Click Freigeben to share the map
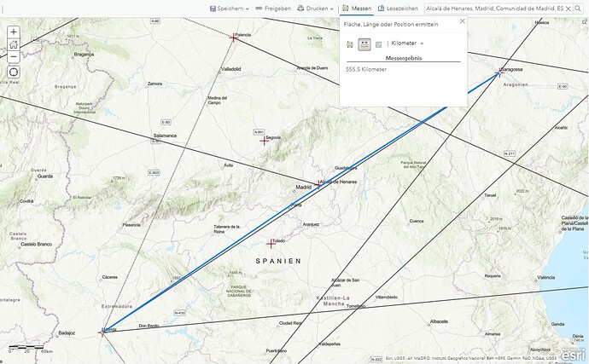 pos(273,9)
